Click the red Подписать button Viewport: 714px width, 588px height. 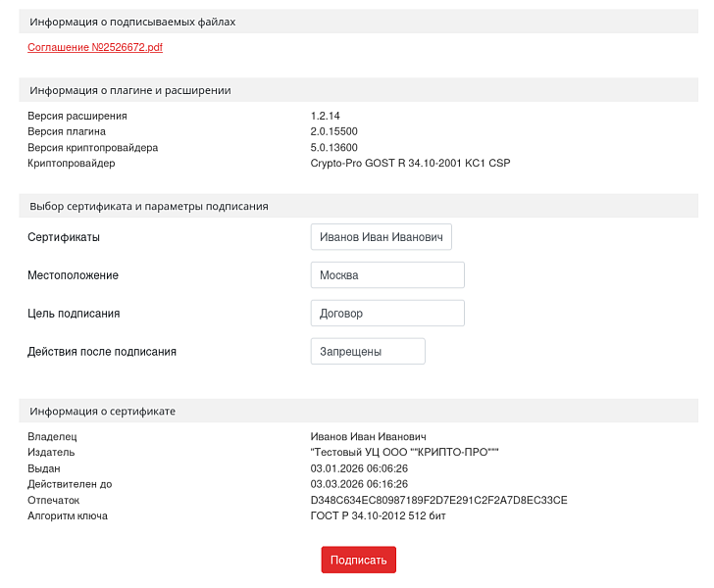(x=358, y=561)
